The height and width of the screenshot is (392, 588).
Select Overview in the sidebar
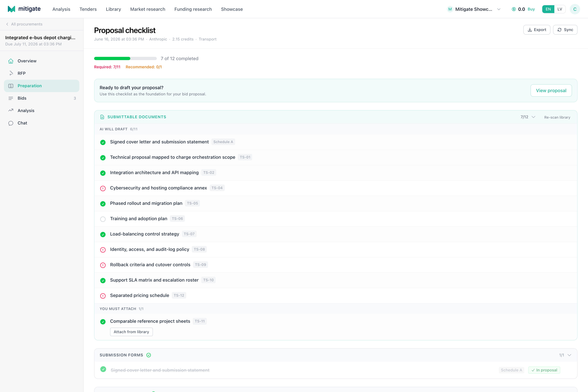(41, 61)
